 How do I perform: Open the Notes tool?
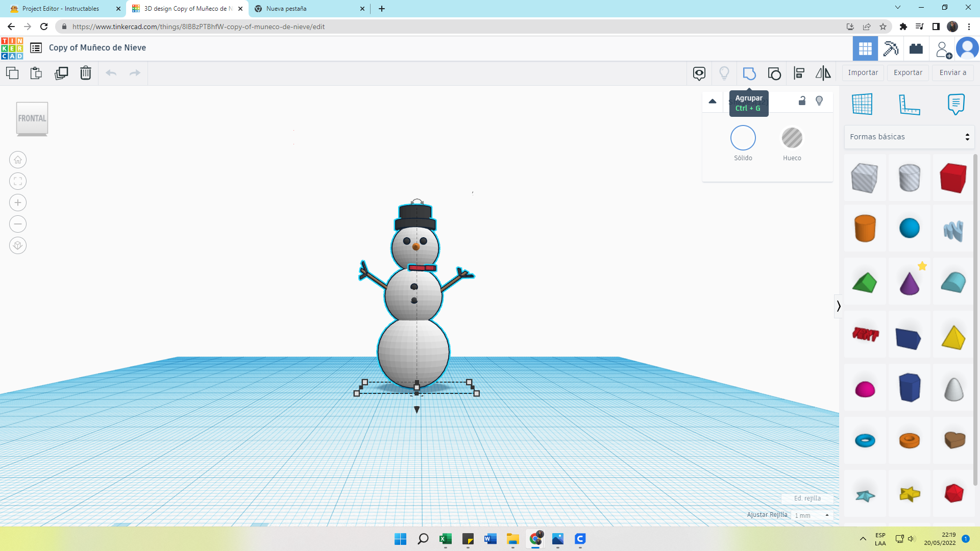coord(955,104)
